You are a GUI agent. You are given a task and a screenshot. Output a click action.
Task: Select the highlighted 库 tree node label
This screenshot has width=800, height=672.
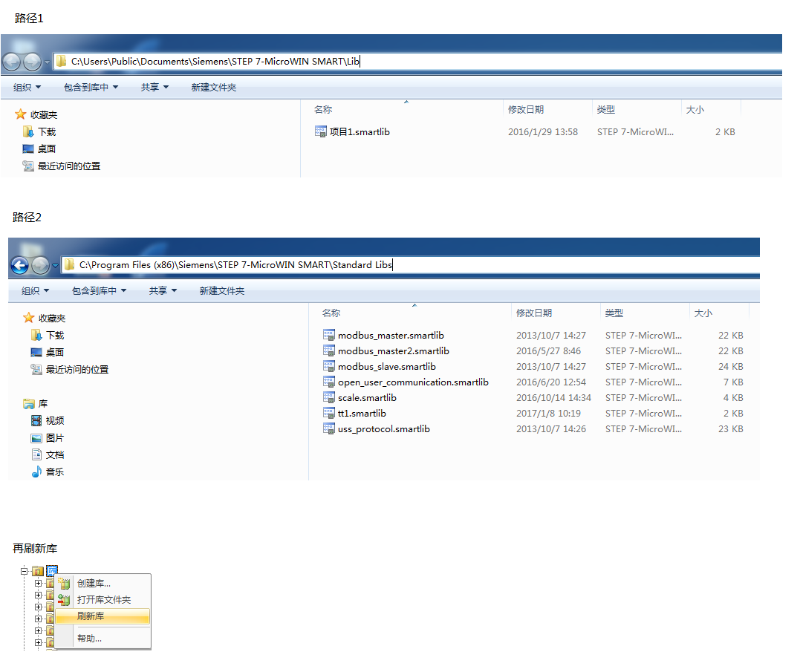(52, 571)
